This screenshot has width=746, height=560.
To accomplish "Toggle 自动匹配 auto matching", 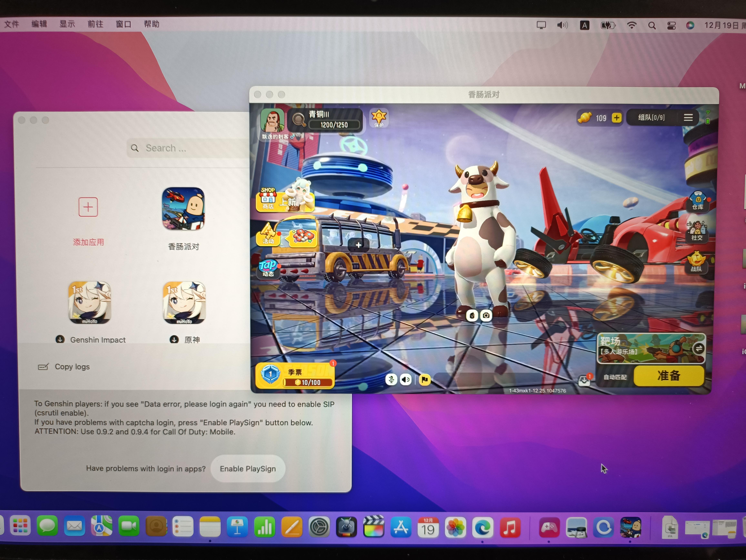I will 615,377.
